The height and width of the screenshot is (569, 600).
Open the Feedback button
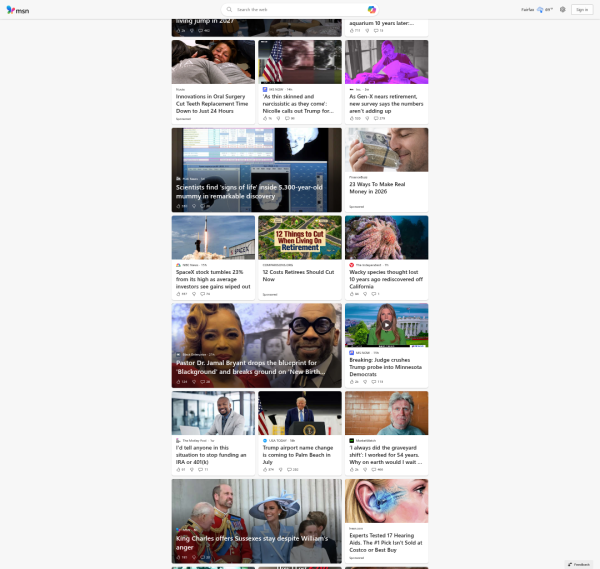coord(579,564)
